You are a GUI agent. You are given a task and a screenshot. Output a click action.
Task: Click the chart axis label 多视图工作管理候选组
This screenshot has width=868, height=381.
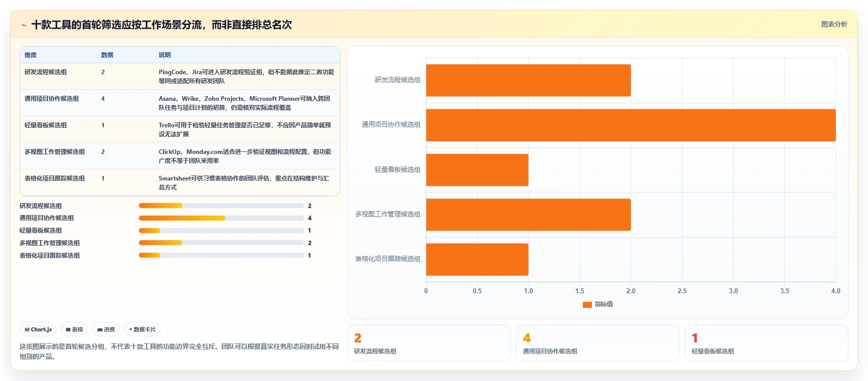pyautogui.click(x=387, y=214)
